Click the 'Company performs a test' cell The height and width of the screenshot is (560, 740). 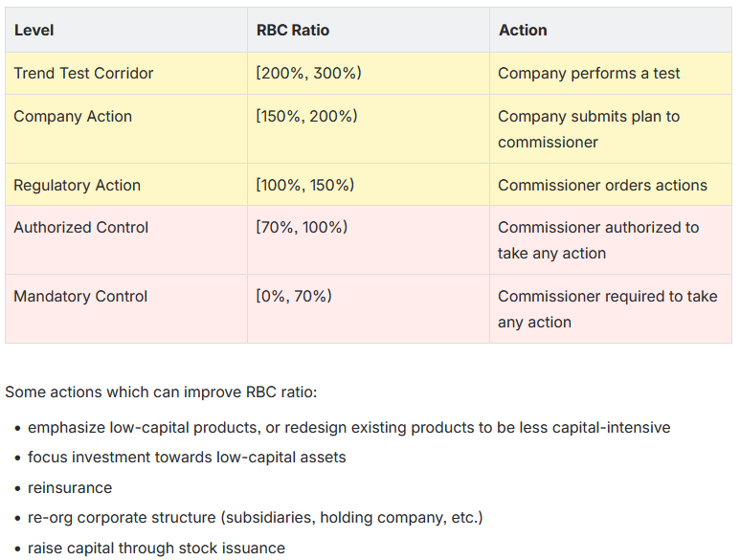(587, 73)
